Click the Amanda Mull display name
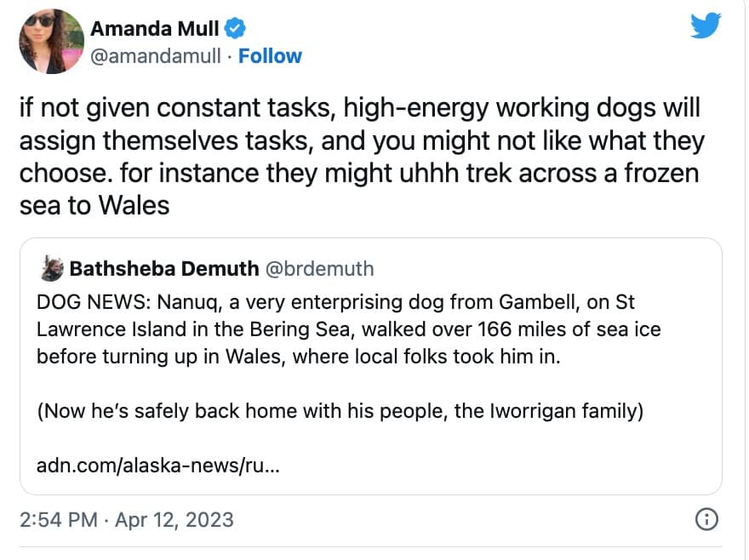This screenshot has height=560, width=749. tap(155, 28)
